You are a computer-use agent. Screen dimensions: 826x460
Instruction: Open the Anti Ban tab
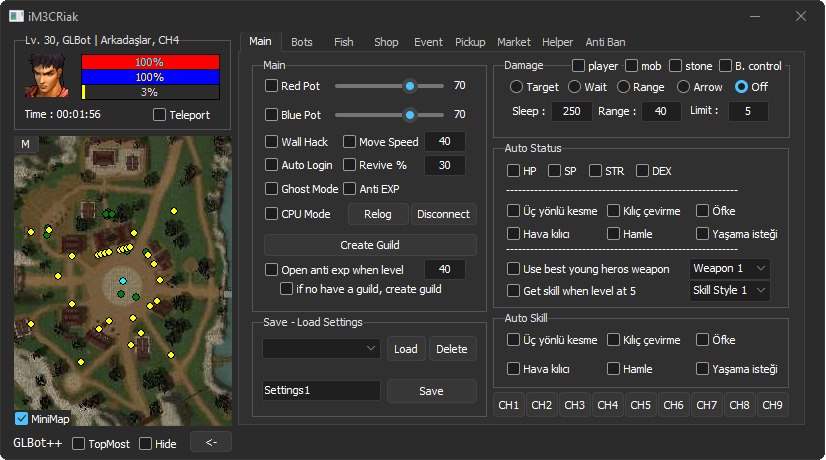(605, 42)
